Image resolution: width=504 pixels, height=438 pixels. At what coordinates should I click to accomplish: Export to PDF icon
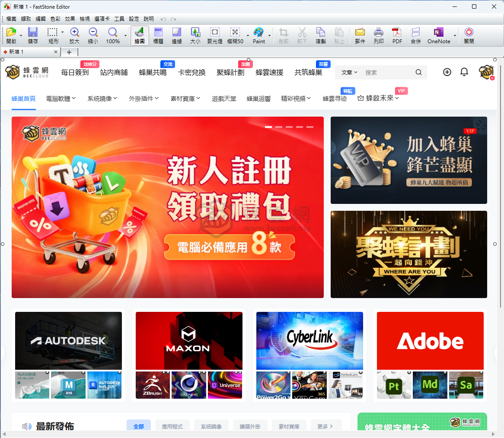pos(397,35)
